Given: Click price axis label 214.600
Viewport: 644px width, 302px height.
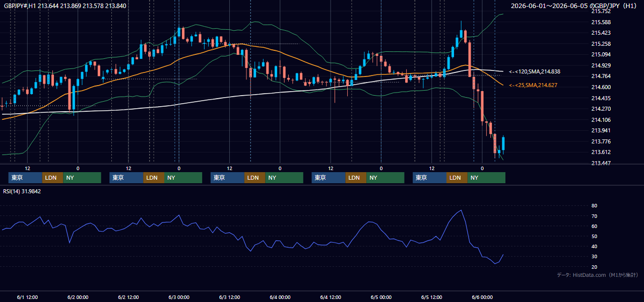Looking at the screenshot, I should [601, 87].
